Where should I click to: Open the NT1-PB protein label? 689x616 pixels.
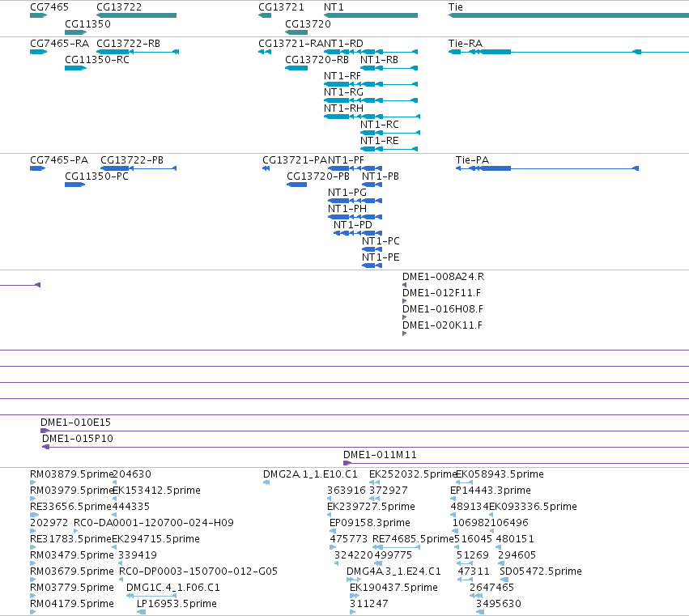[381, 176]
